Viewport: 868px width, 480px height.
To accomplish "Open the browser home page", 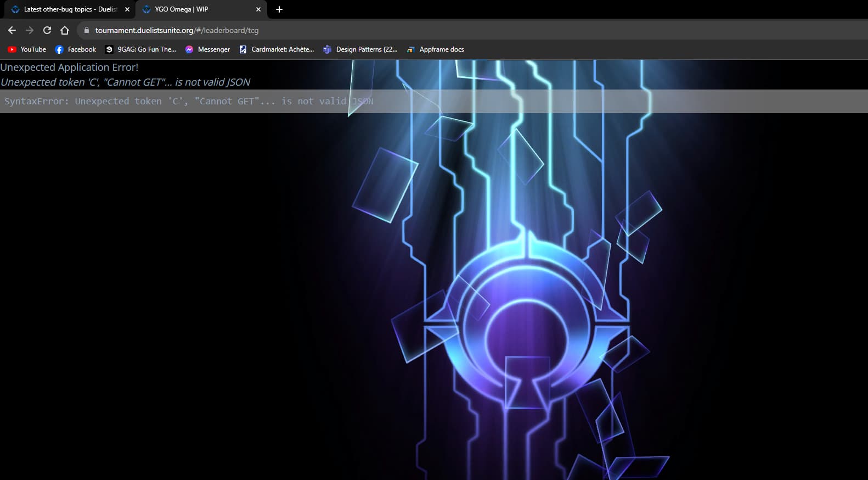I will [65, 30].
